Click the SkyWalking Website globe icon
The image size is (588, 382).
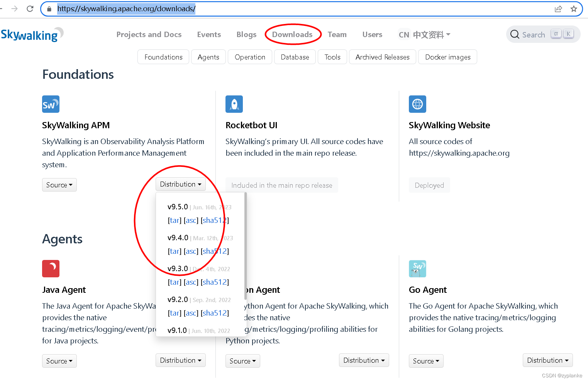click(417, 104)
